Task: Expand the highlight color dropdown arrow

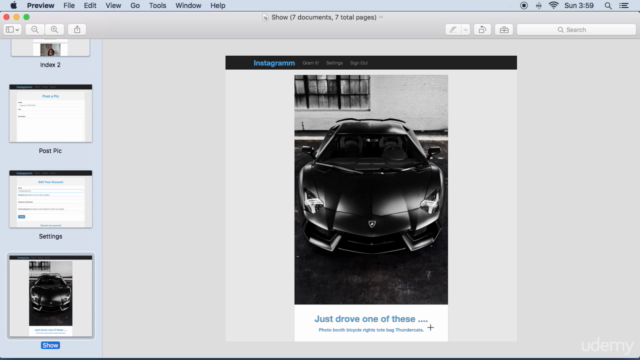Action: point(465,29)
